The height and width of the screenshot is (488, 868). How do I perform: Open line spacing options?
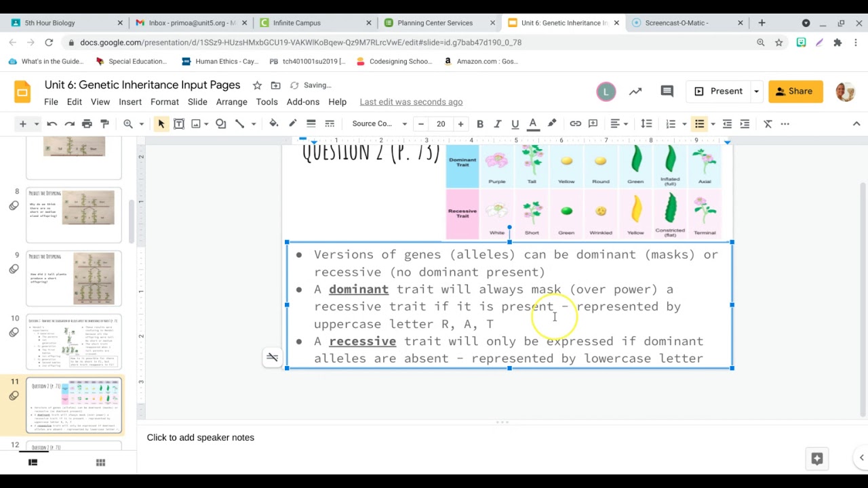coord(646,124)
